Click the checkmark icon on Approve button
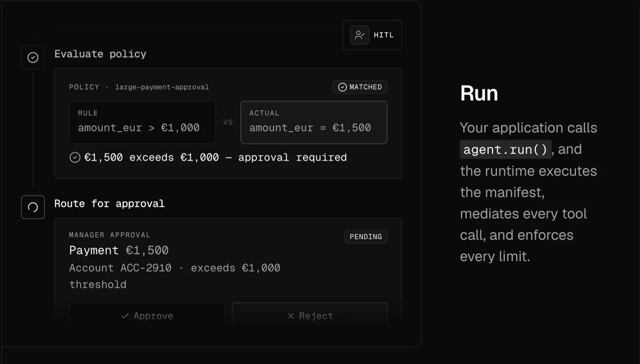 click(x=125, y=316)
